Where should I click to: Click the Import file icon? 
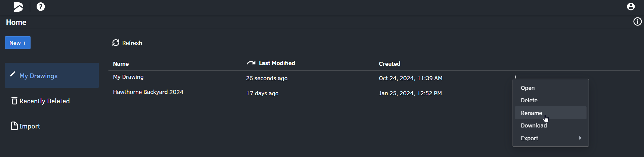14,126
